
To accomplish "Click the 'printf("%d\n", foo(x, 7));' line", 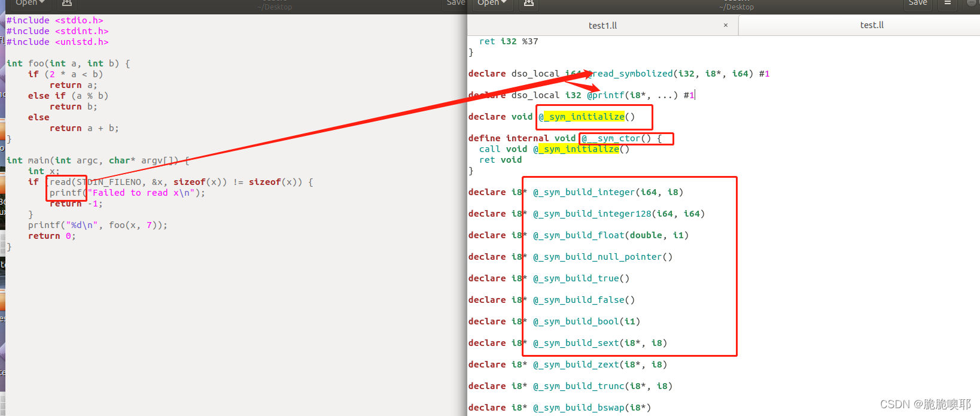I will point(98,225).
